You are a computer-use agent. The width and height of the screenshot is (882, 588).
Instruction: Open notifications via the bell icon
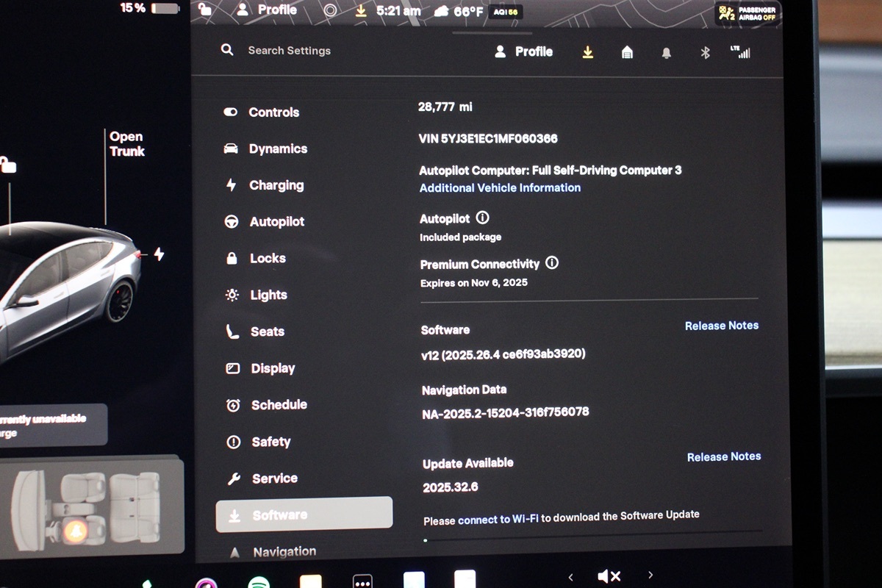pyautogui.click(x=666, y=53)
